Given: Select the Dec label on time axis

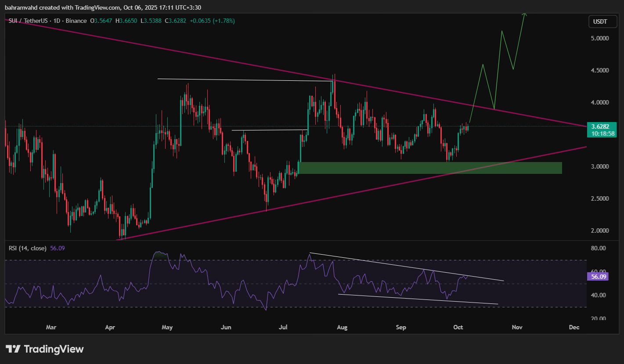Looking at the screenshot, I should pos(574,327).
